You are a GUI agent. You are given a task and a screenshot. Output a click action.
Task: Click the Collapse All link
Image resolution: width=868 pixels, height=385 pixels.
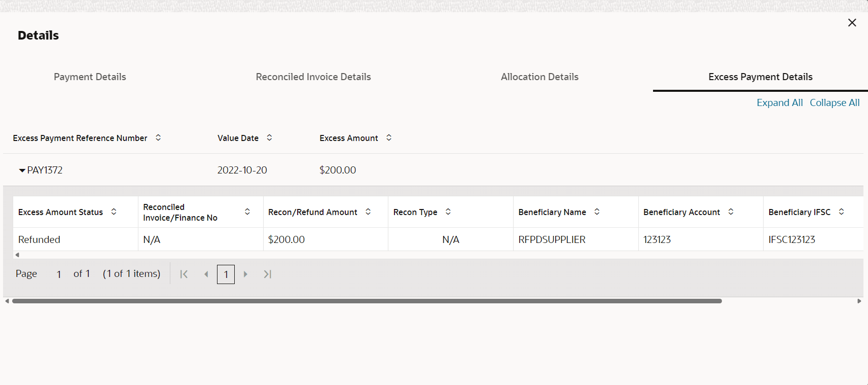click(x=835, y=102)
